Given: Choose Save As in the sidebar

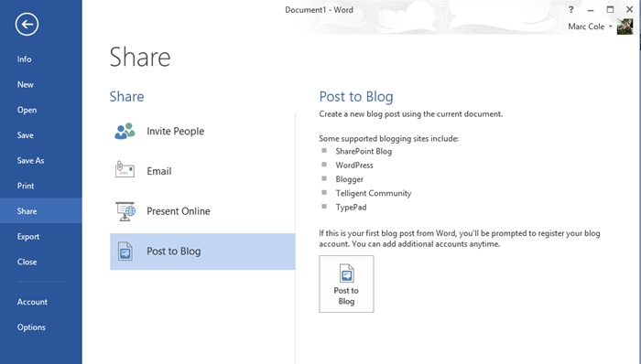Looking at the screenshot, I should 41,160.
